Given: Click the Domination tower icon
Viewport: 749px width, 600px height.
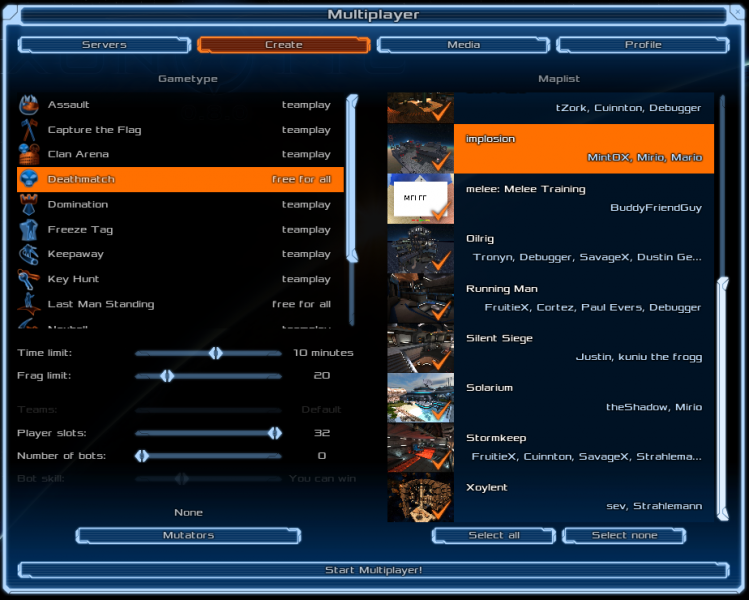Looking at the screenshot, I should pyautogui.click(x=29, y=204).
